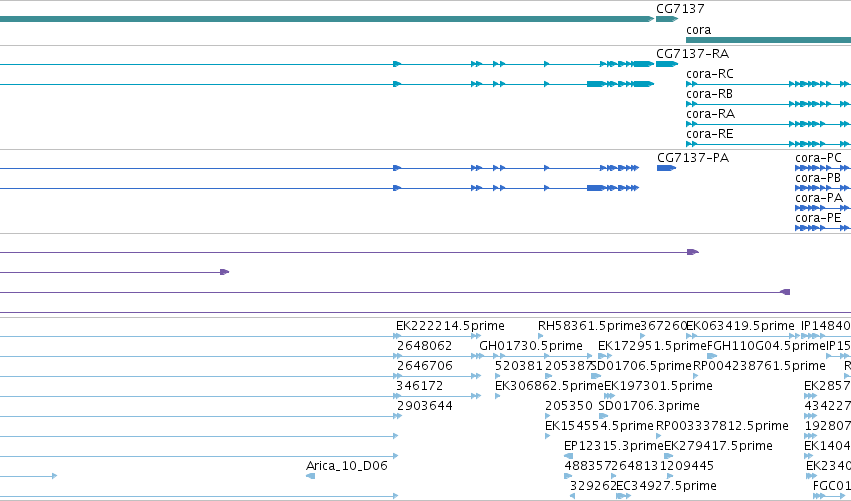Image resolution: width=851 pixels, height=501 pixels.
Task: Click the arrow glyph under SD01706.3prime
Action: (x=603, y=416)
